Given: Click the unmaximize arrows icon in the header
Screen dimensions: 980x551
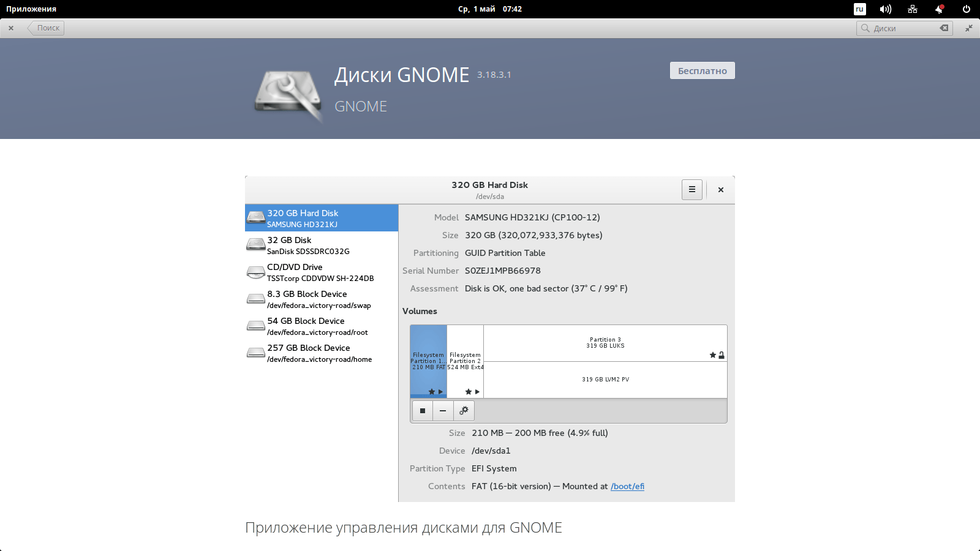Looking at the screenshot, I should [x=968, y=28].
